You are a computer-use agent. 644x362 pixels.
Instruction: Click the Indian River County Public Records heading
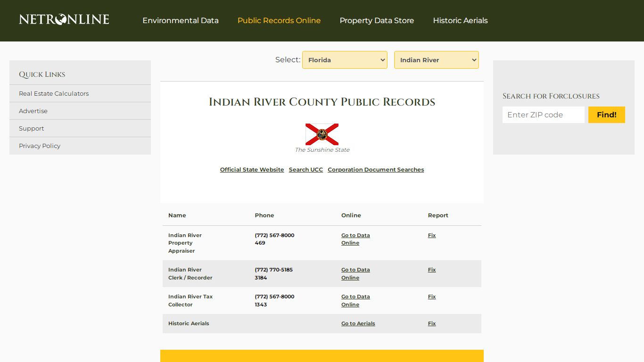[322, 102]
